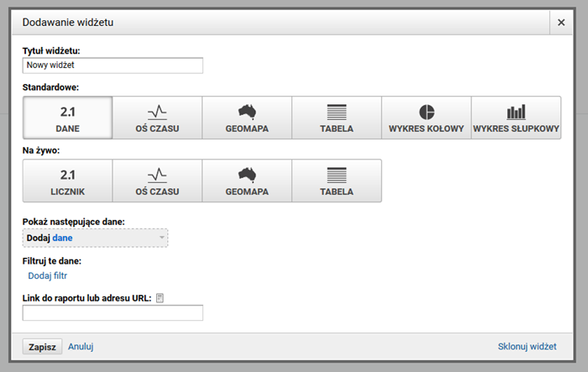This screenshot has height=372, width=588.
Task: Pick the standard Geomapa widget type
Action: click(x=247, y=118)
